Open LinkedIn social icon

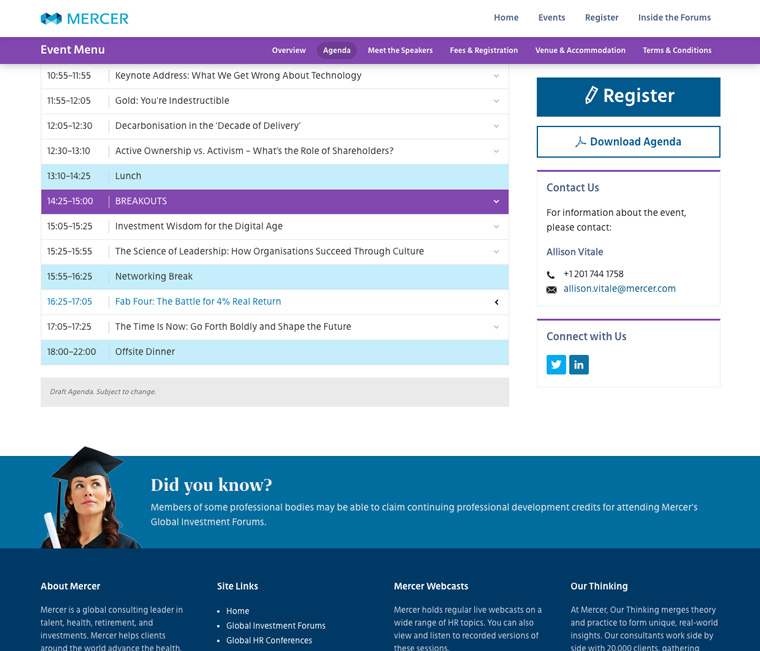[579, 365]
